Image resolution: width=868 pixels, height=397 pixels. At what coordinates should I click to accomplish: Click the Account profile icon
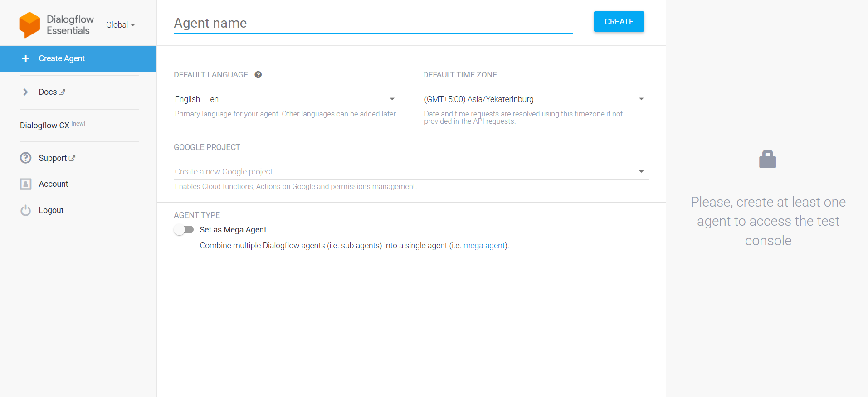[26, 184]
